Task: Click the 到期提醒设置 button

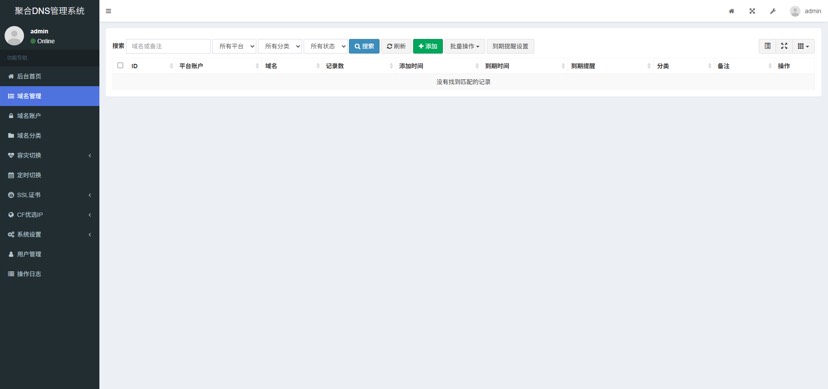Action: [x=511, y=46]
